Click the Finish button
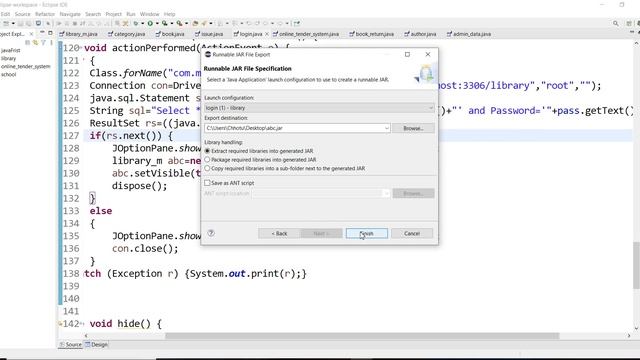 point(367,233)
